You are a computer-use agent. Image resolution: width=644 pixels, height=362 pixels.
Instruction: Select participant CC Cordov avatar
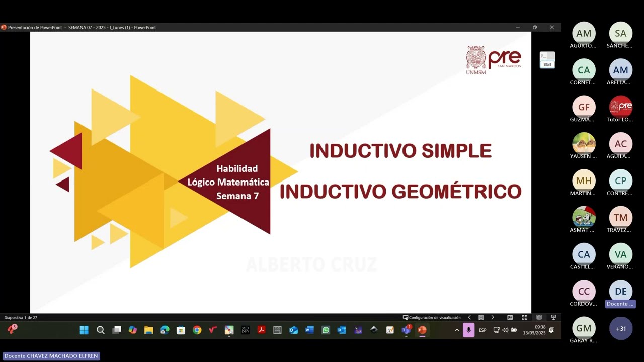coord(584,291)
